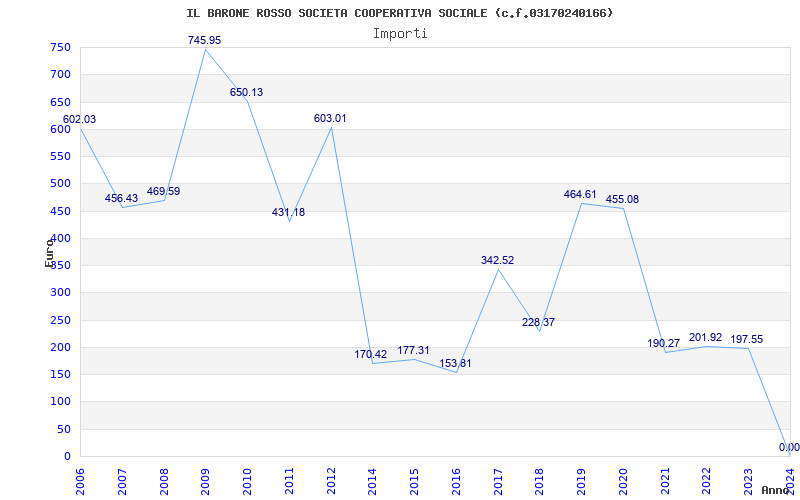Screen dimensions: 800x500
Task: Click the 170.42 value label
Action: click(371, 354)
